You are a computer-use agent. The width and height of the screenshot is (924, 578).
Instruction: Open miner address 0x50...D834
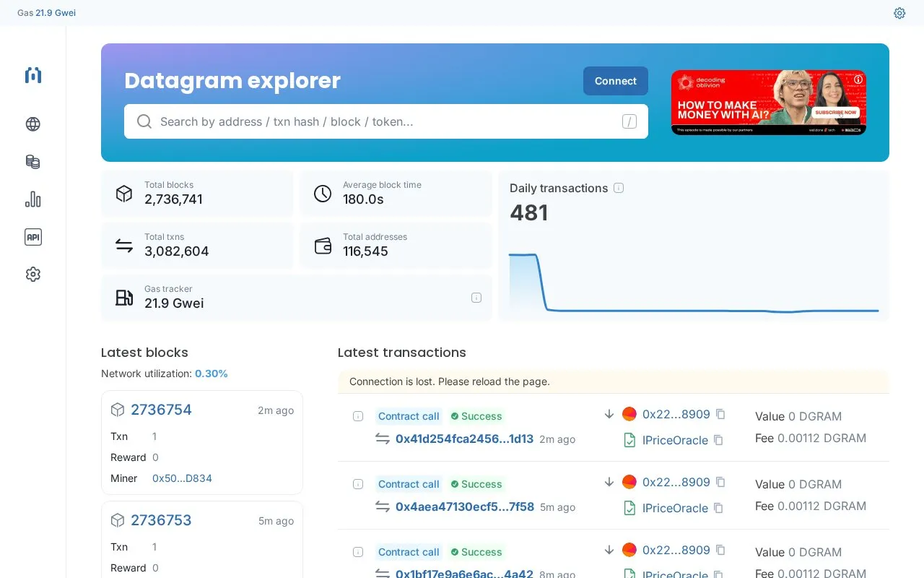click(182, 478)
